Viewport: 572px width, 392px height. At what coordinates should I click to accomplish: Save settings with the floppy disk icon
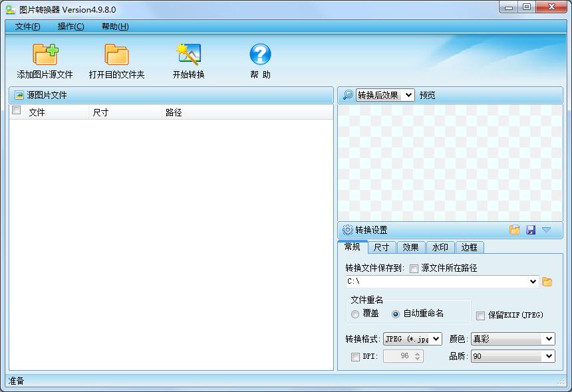click(531, 229)
